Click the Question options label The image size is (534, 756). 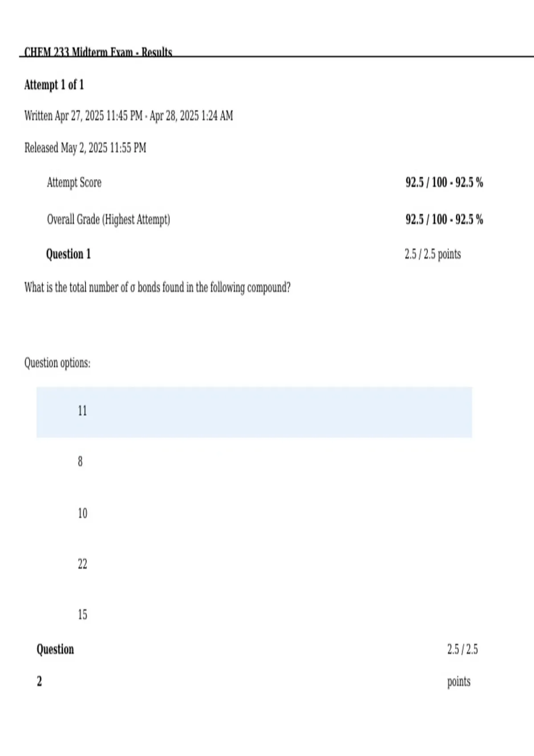click(x=57, y=363)
